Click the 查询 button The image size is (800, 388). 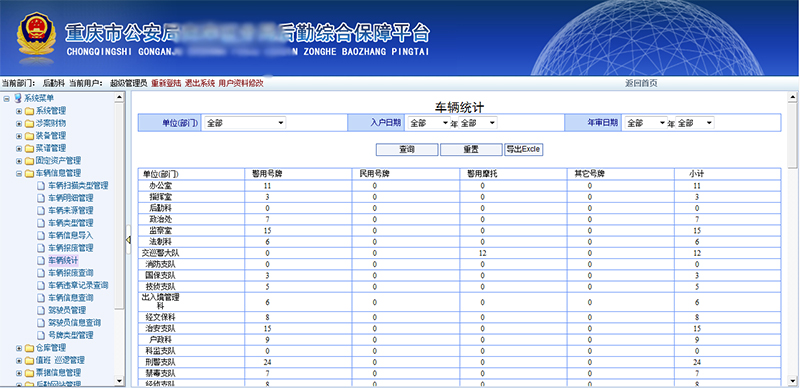[407, 150]
